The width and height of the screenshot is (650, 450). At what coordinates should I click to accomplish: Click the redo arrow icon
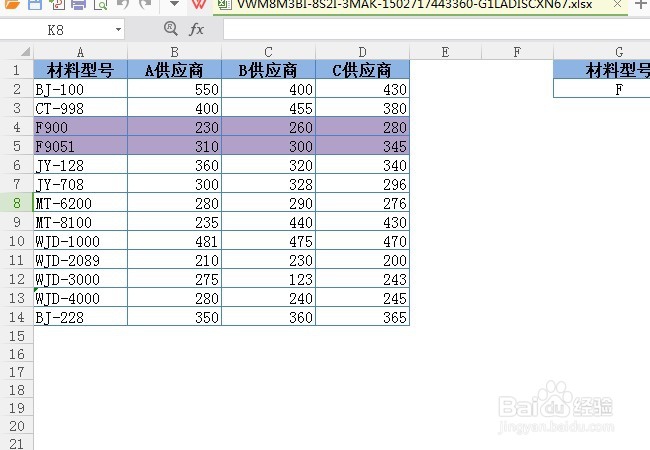click(x=145, y=4)
